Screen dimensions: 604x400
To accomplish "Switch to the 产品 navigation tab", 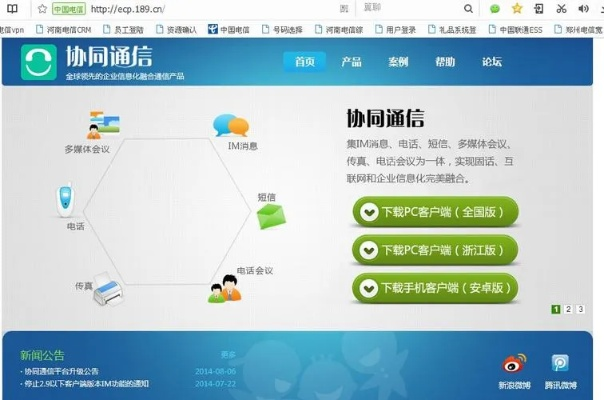I will (x=351, y=62).
